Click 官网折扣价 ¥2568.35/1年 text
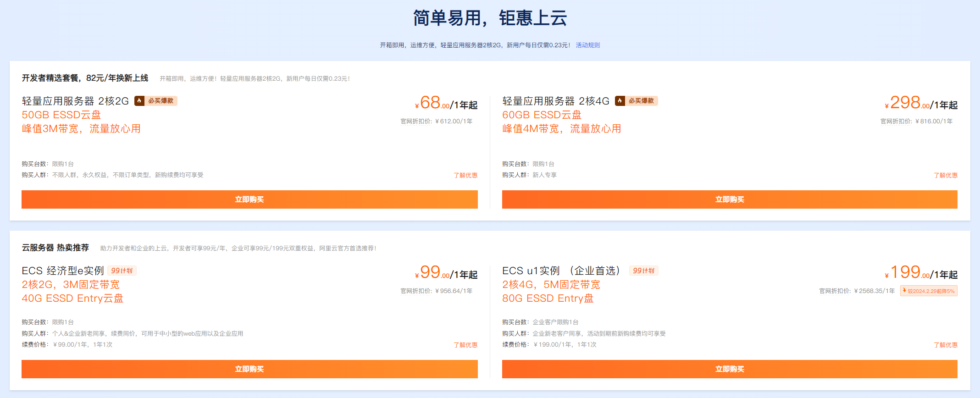980x398 pixels. point(857,291)
